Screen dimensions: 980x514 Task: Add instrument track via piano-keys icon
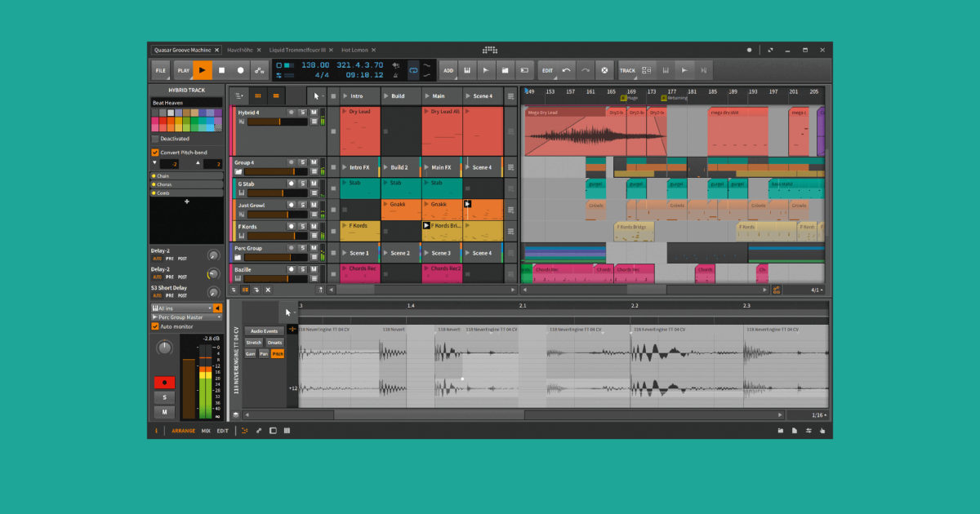[467, 70]
